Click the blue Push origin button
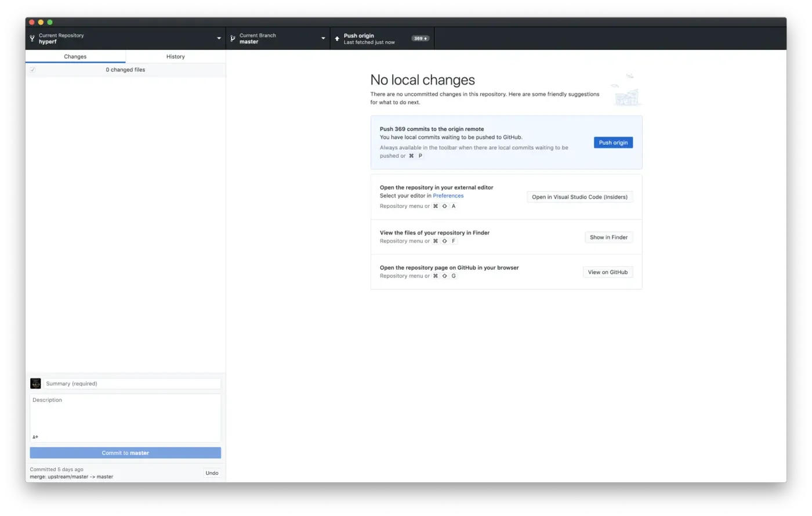The height and width of the screenshot is (516, 812). point(613,142)
